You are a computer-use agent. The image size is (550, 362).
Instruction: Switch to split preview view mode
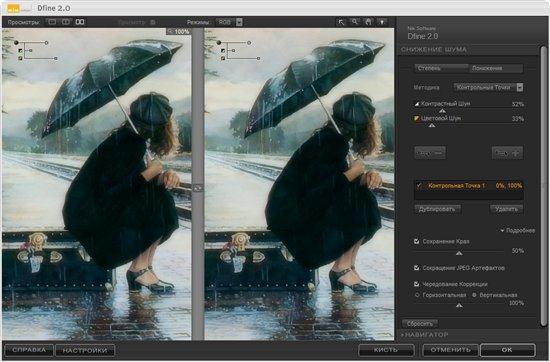pos(66,22)
